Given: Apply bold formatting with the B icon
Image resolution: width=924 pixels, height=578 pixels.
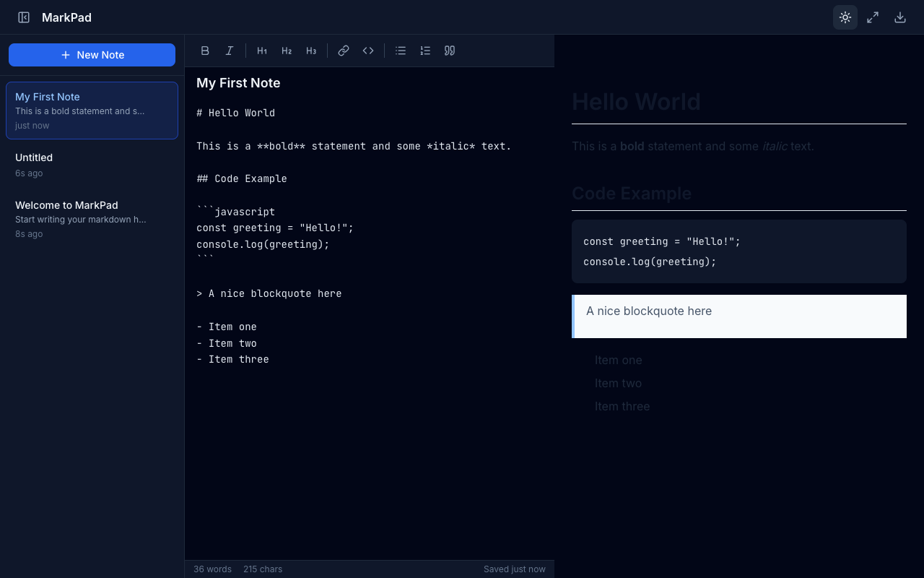Looking at the screenshot, I should [x=205, y=51].
